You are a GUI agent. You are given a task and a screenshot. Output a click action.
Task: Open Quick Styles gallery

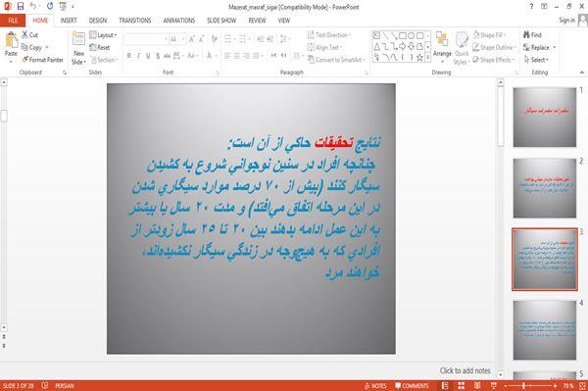coord(462,49)
